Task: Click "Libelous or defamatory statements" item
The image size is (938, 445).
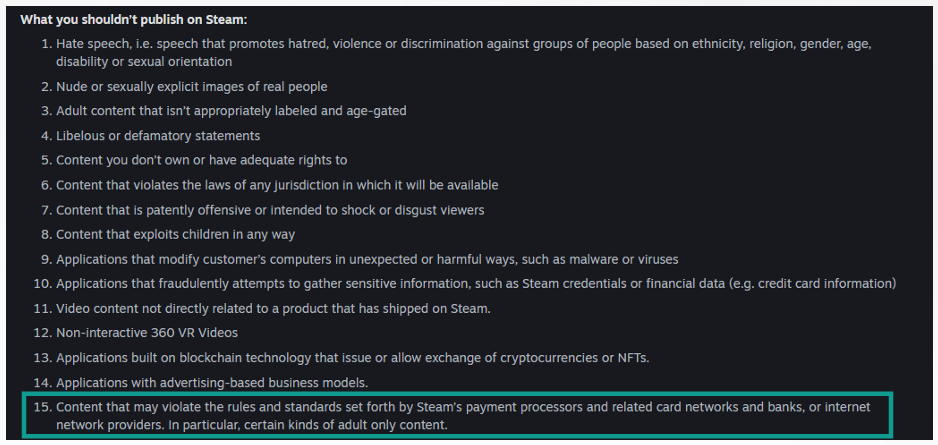Action: tap(158, 135)
